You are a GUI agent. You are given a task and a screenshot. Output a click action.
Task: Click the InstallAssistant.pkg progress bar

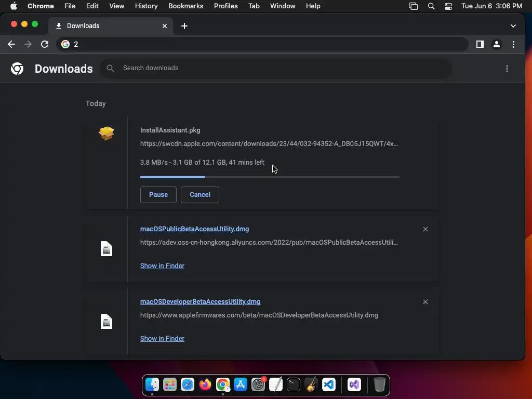click(270, 177)
